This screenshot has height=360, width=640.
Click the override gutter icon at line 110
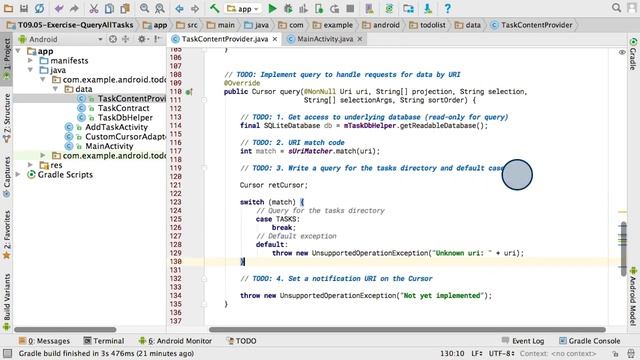189,92
